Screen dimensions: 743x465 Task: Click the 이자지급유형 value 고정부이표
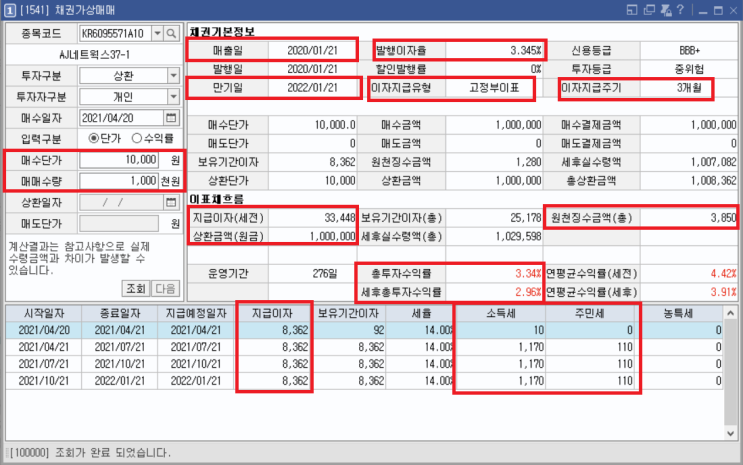point(494,88)
